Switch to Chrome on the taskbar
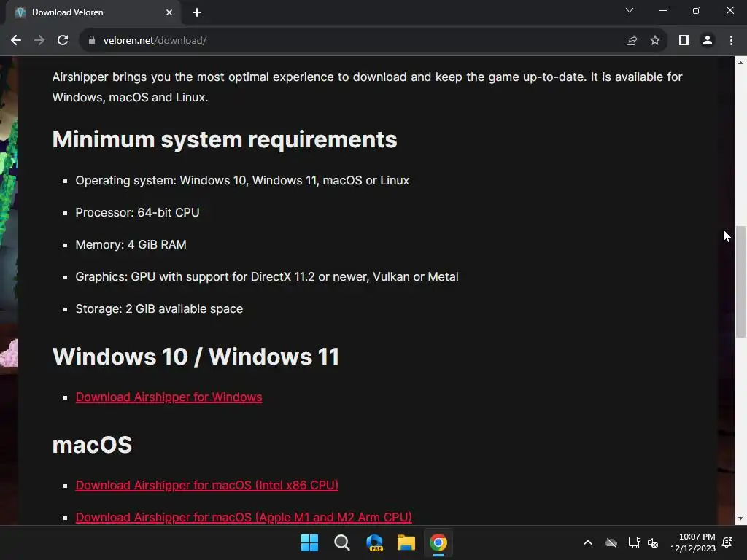This screenshot has width=747, height=560. pos(438,542)
